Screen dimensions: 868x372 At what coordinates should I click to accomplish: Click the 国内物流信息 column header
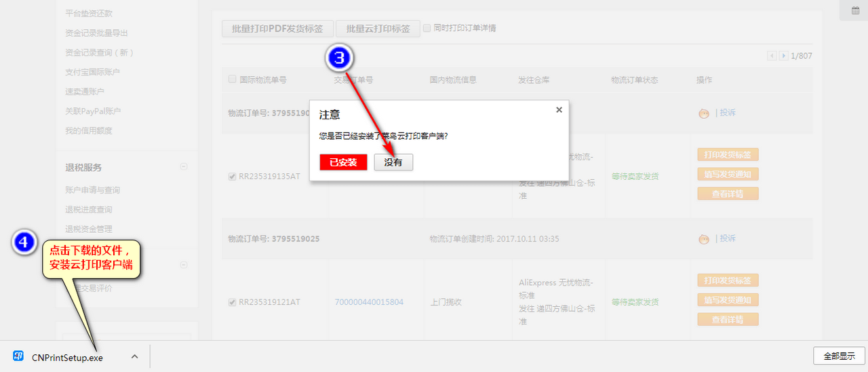(x=453, y=79)
